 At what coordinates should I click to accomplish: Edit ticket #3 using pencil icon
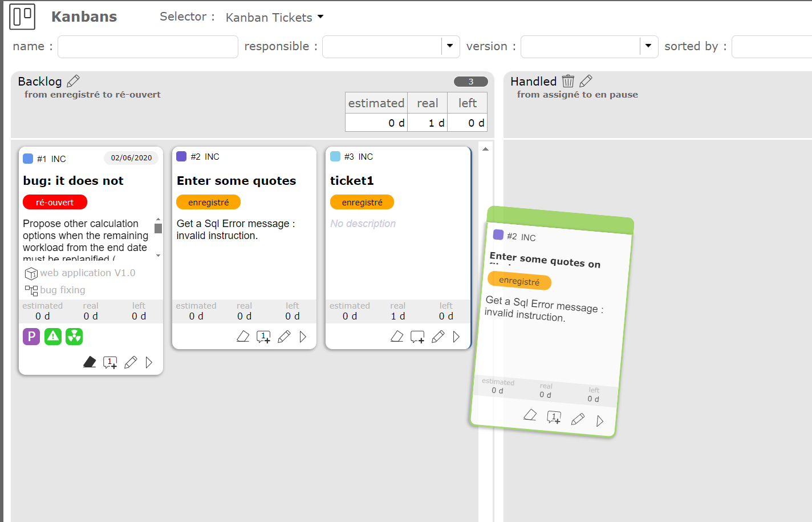[x=438, y=337]
